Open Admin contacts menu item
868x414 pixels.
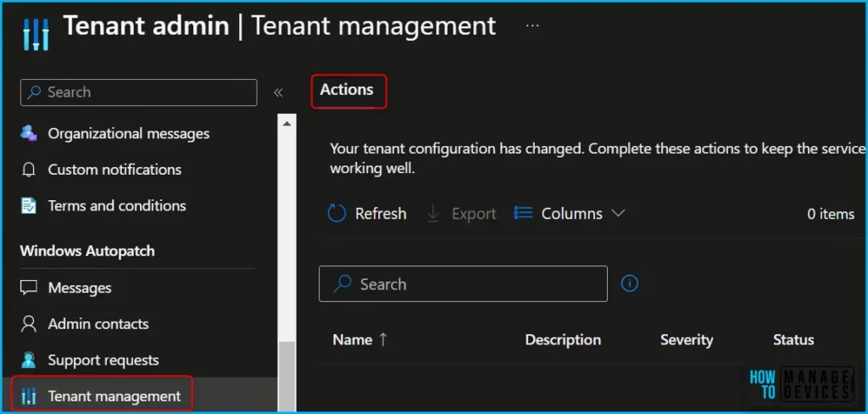(98, 324)
